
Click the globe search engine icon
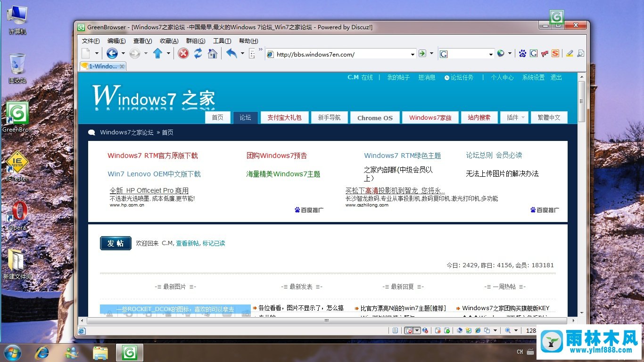coord(501,54)
